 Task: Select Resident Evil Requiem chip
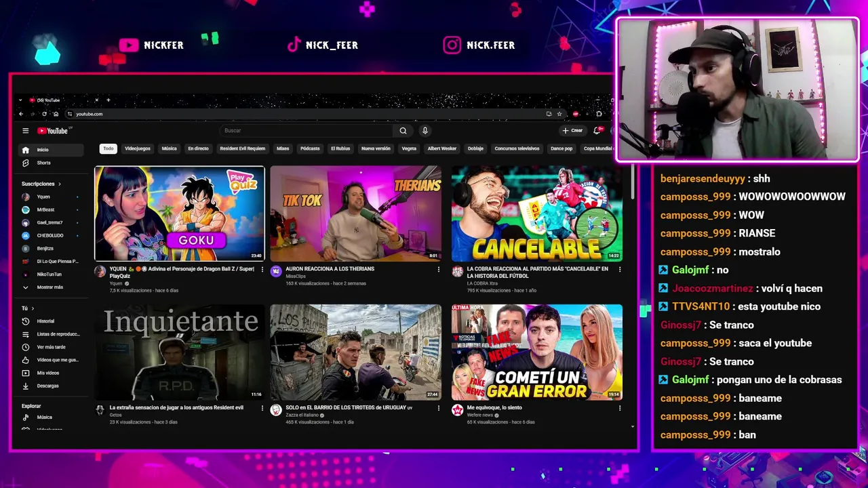(243, 148)
